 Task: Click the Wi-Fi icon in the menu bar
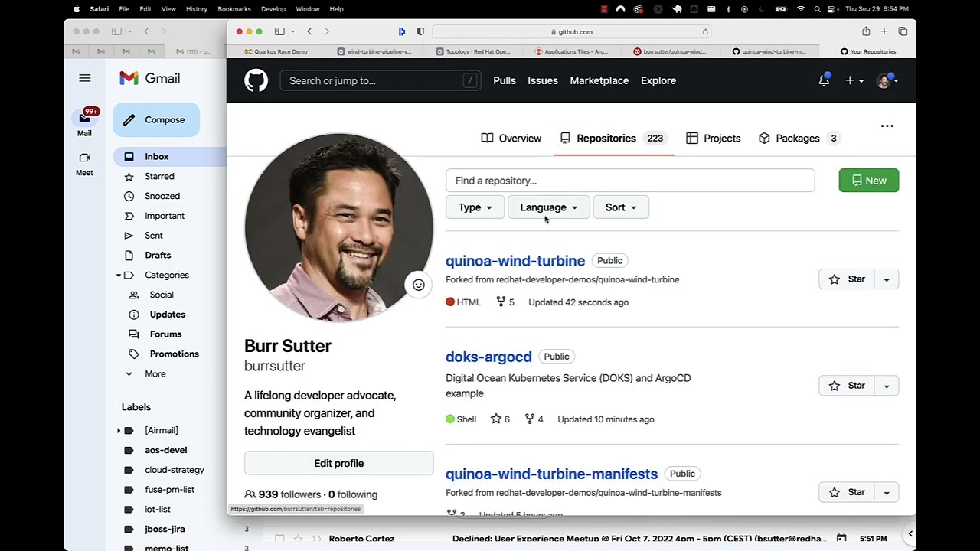(x=801, y=9)
